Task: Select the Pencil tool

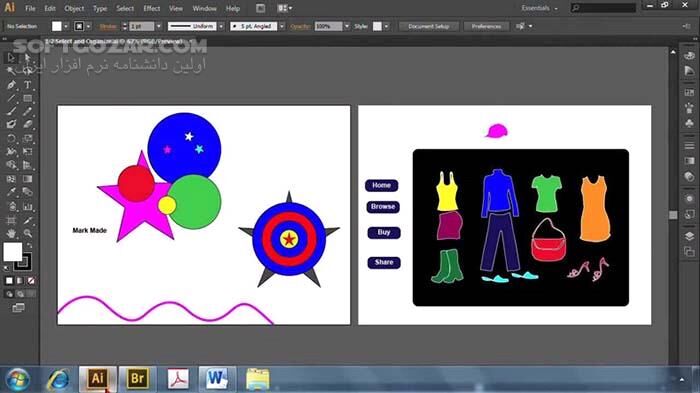Action: click(x=28, y=111)
